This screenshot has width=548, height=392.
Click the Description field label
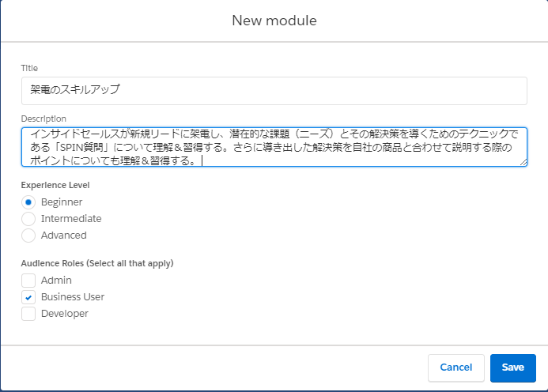(x=44, y=119)
